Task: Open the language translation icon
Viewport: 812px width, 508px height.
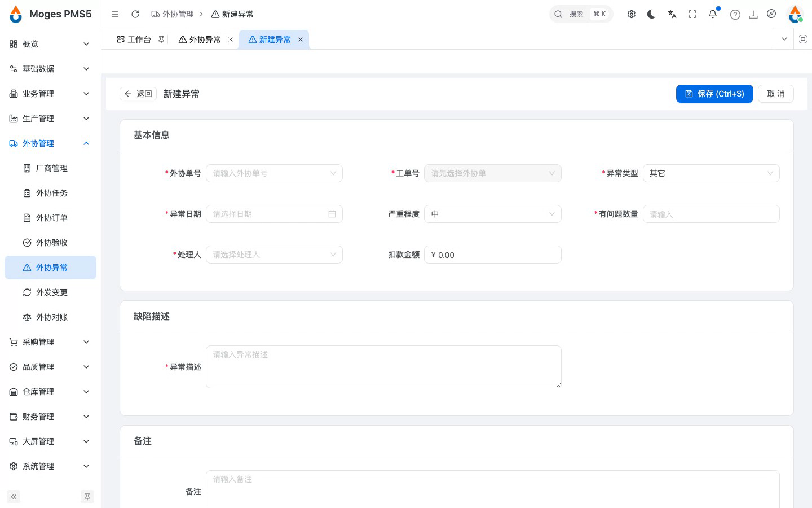Action: [672, 14]
